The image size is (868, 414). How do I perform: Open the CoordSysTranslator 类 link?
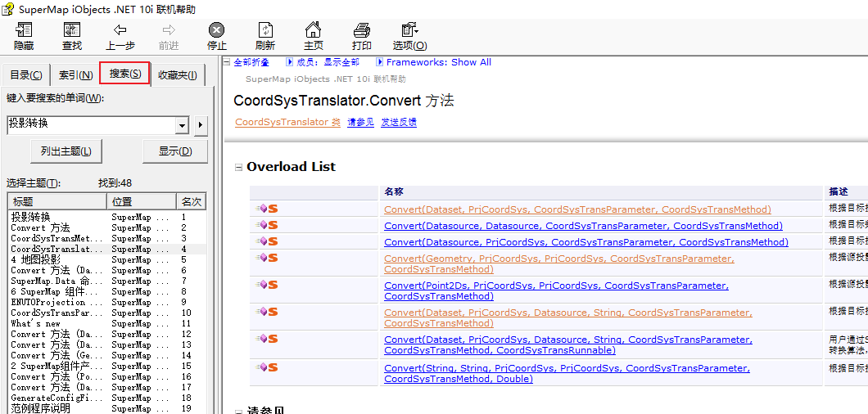tap(287, 122)
